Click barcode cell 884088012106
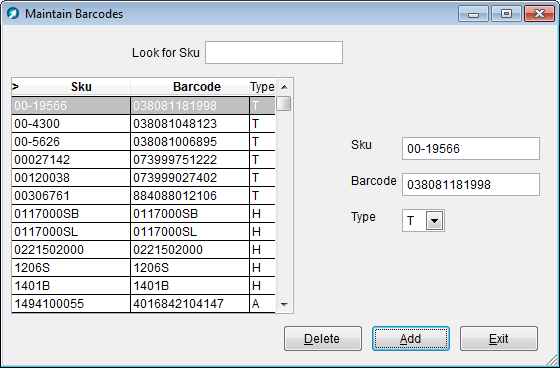The height and width of the screenshot is (368, 560). (190, 196)
